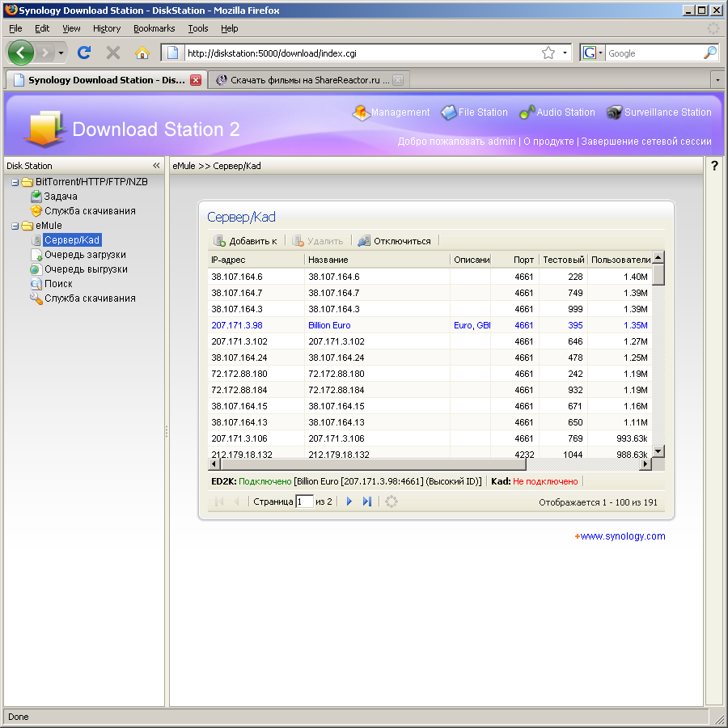Collapse the BitTorrent/HTTP/FTP/NZB tree node
This screenshot has width=728, height=728.
click(15, 183)
